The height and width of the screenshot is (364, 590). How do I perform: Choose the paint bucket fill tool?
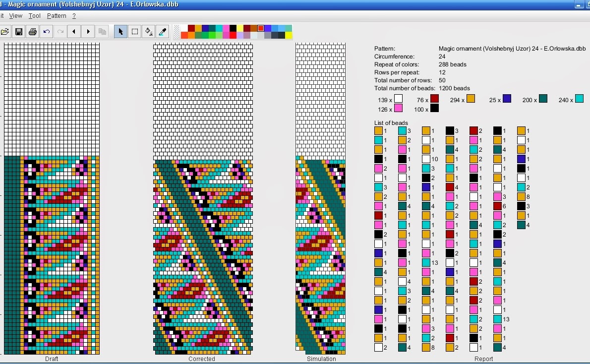pos(148,32)
